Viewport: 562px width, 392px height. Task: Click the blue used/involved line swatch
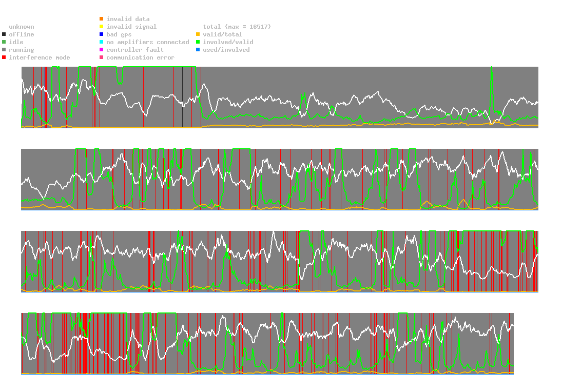click(x=198, y=50)
